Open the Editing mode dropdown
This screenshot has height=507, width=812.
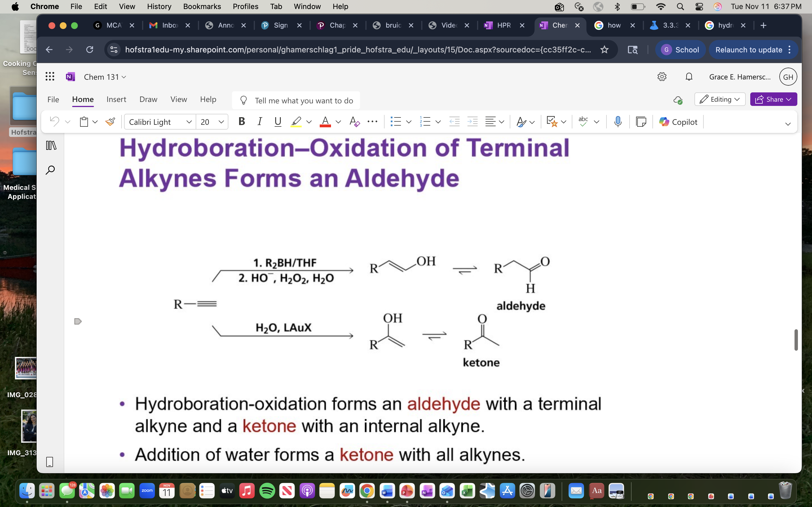click(x=720, y=99)
